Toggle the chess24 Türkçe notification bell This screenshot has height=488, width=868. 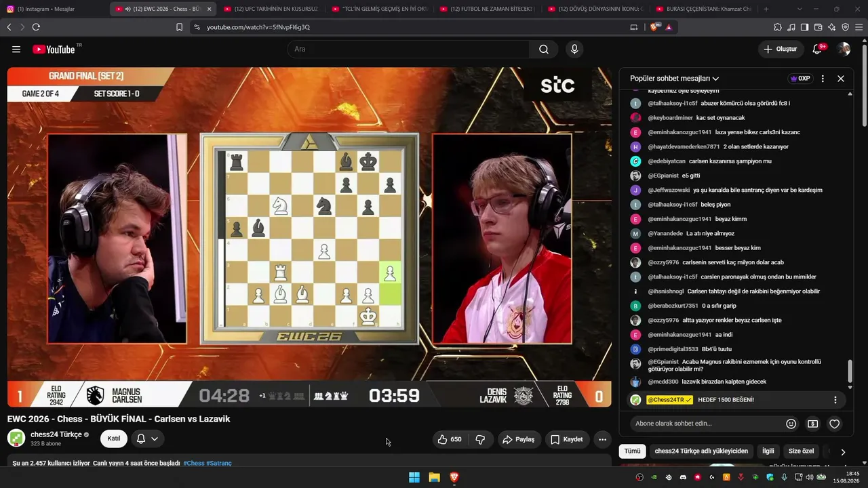pyautogui.click(x=141, y=439)
